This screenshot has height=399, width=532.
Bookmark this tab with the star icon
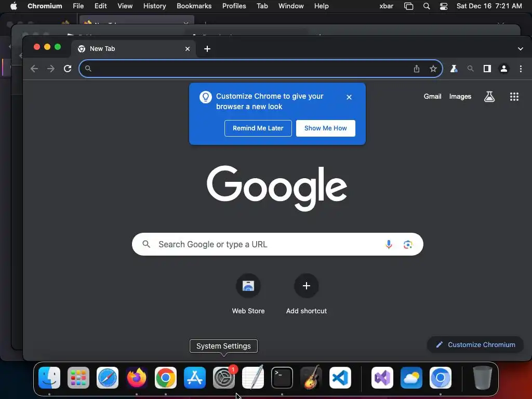tap(433, 69)
